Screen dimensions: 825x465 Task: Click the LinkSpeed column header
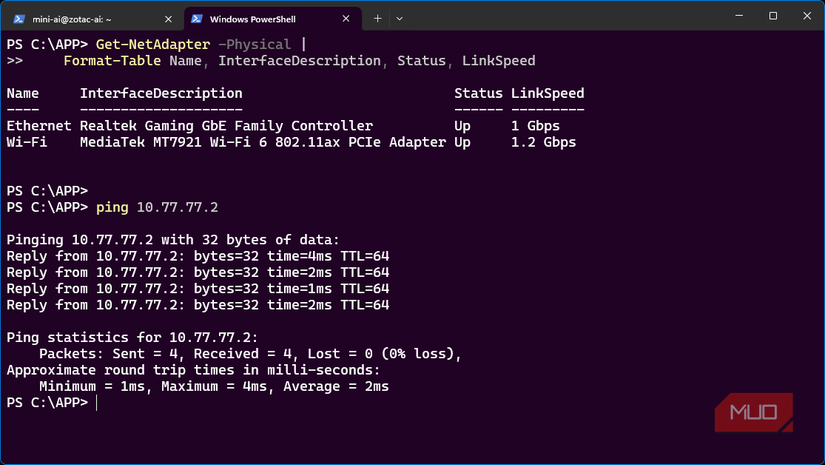point(548,93)
